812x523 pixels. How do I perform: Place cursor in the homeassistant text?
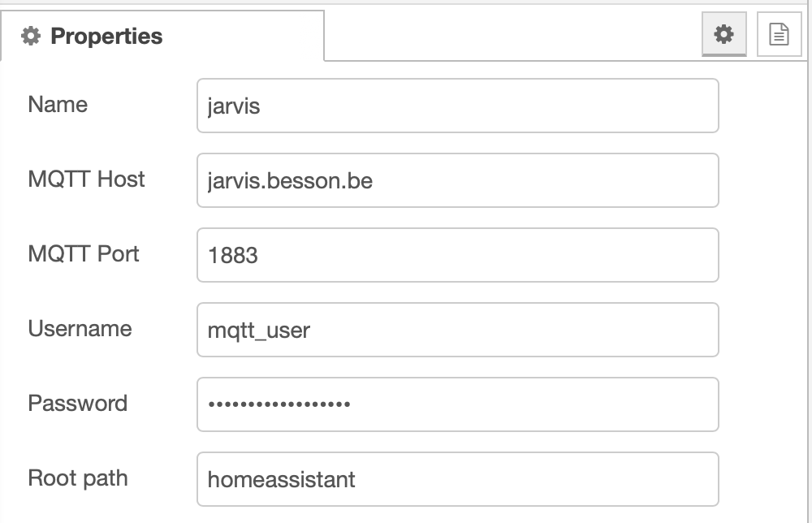tap(281, 479)
